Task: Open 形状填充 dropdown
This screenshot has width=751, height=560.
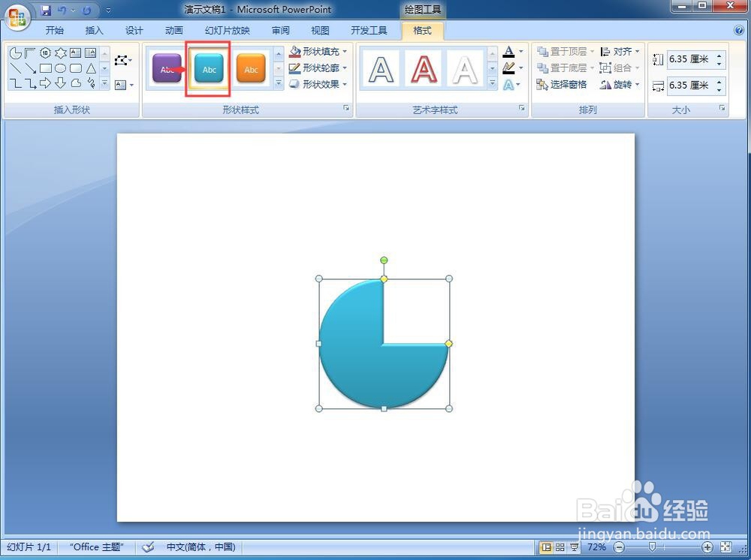Action: 318,51
